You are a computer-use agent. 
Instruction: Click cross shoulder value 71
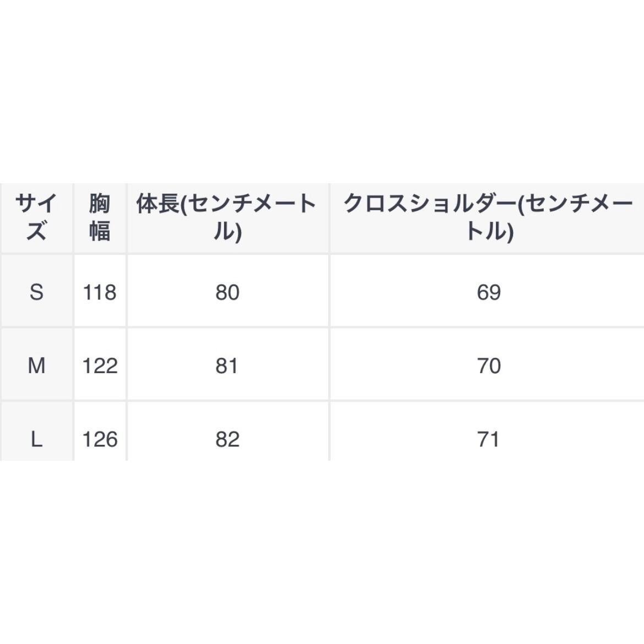click(488, 439)
